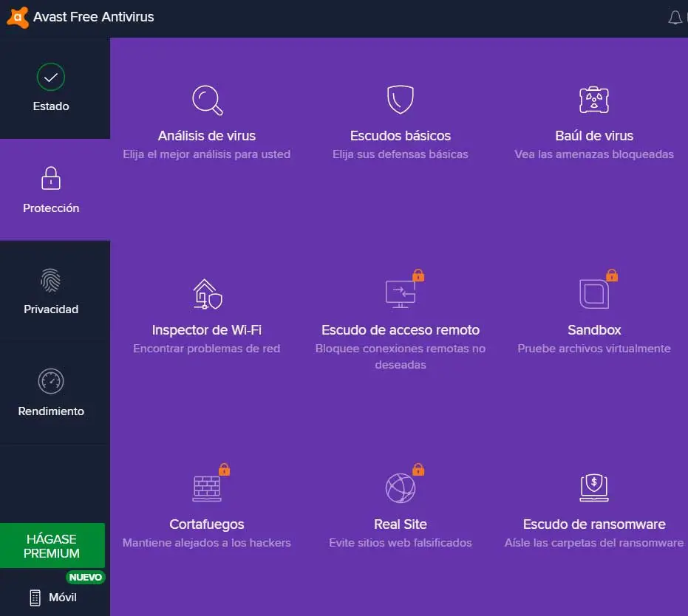The height and width of the screenshot is (616, 688).
Task: Open the Privacidad tab label
Action: [x=51, y=309]
